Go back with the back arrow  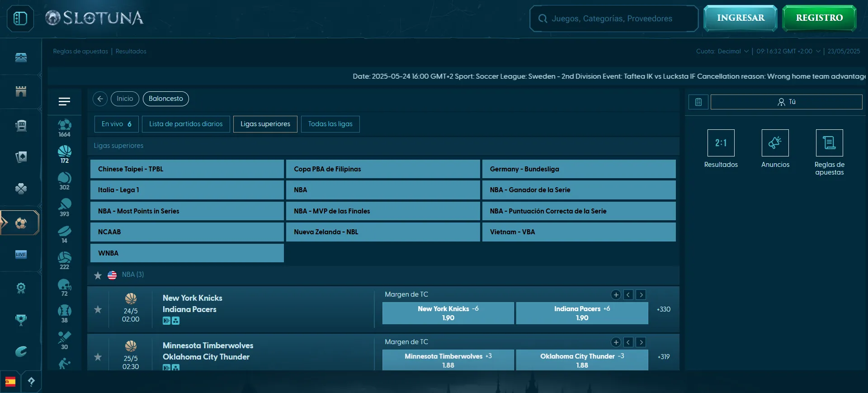[x=100, y=99]
